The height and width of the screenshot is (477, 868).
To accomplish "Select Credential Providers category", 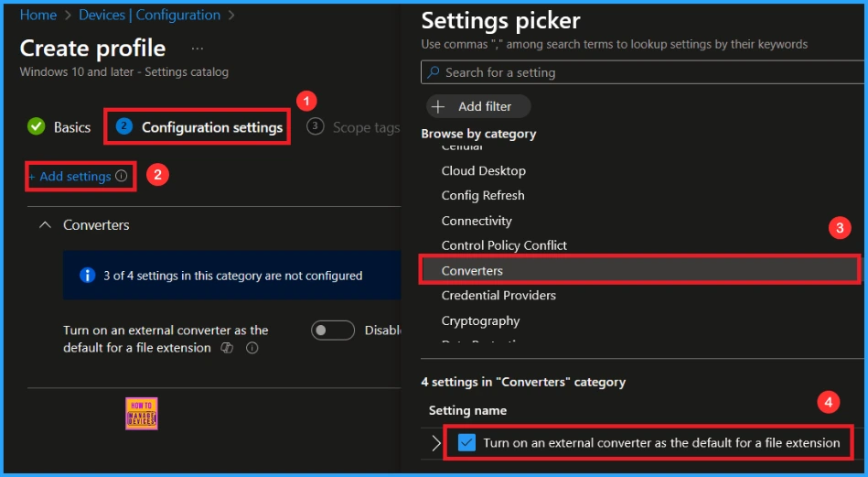I will pos(498,296).
